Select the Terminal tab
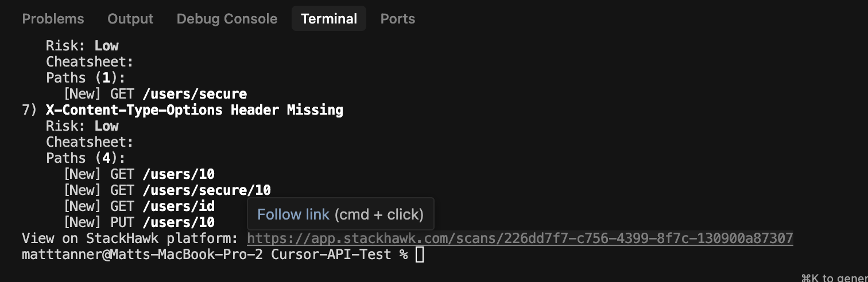The height and width of the screenshot is (282, 868). click(x=329, y=19)
